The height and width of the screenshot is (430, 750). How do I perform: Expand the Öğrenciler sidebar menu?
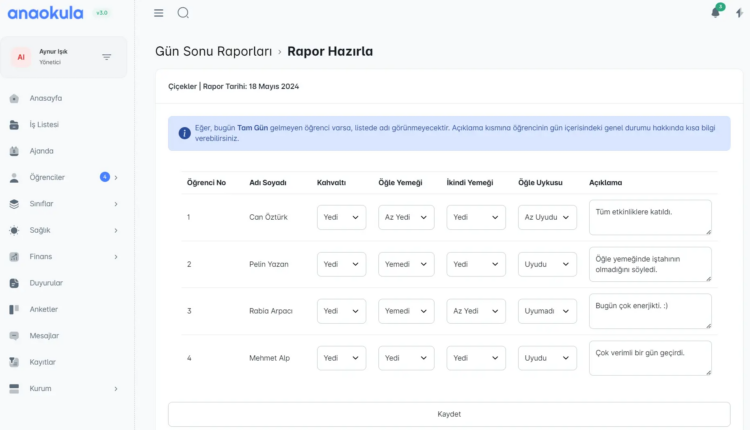[x=115, y=177]
